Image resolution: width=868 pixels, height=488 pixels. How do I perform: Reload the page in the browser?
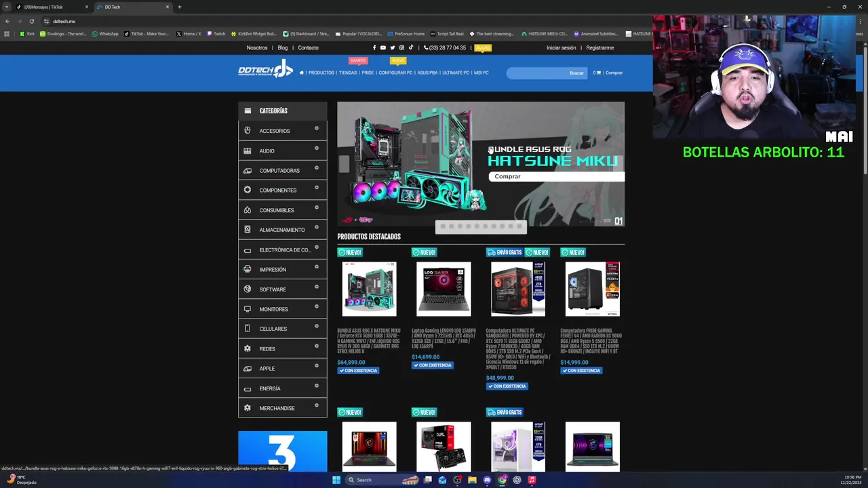pyautogui.click(x=31, y=21)
